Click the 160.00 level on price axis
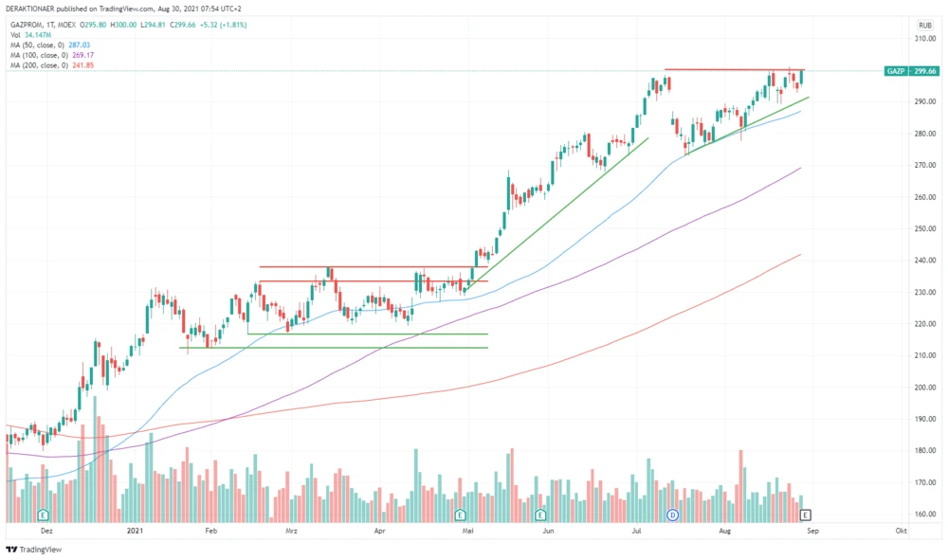The width and height of the screenshot is (948, 560). [925, 515]
